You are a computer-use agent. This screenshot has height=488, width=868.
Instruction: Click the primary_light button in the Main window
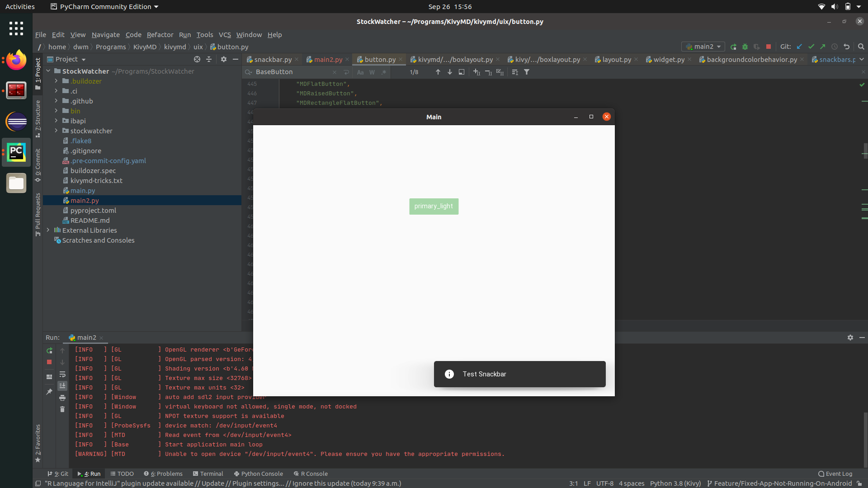point(434,206)
